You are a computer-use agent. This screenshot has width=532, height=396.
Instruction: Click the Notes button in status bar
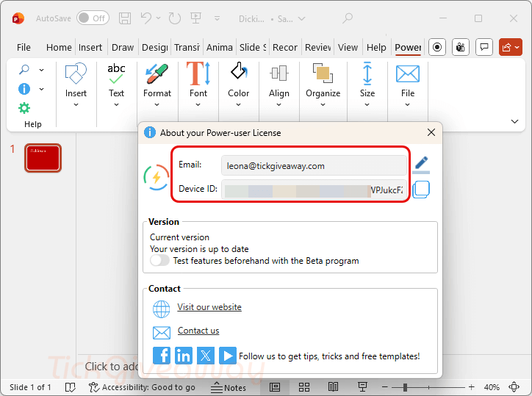point(229,387)
